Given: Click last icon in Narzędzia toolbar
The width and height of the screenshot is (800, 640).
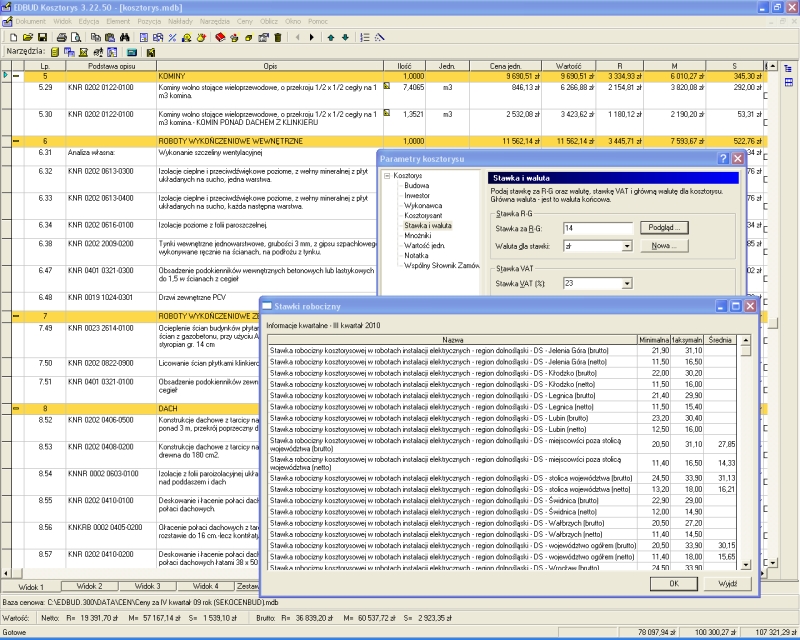Looking at the screenshot, I should tap(151, 52).
